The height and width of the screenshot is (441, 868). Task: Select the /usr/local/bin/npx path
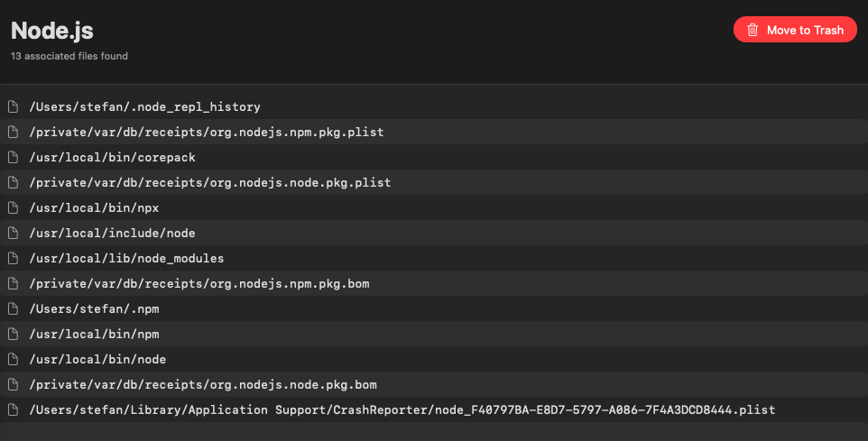(94, 208)
